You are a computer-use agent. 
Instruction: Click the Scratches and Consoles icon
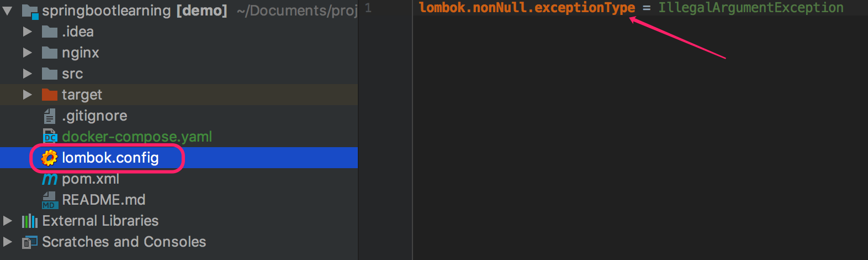(x=30, y=242)
